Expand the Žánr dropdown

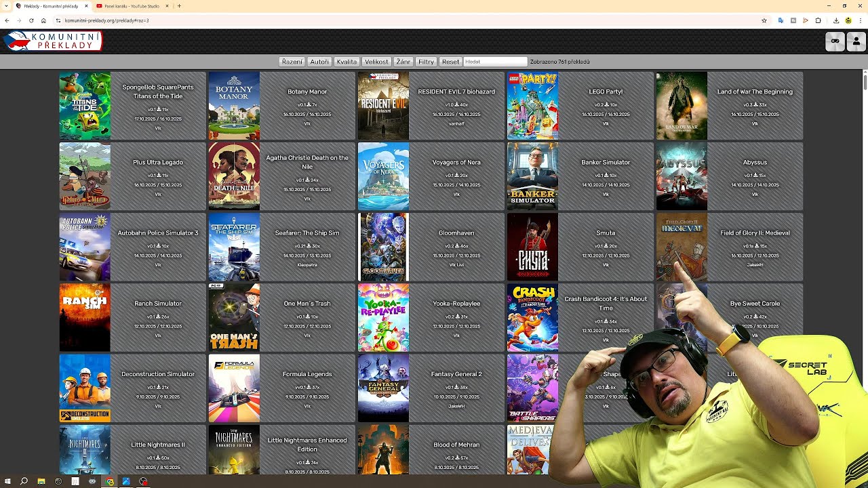pos(403,62)
